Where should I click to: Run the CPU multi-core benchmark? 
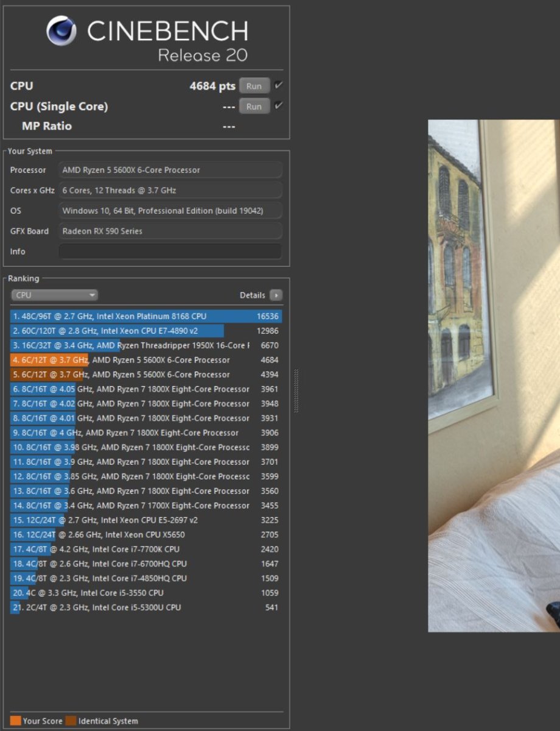(x=254, y=86)
